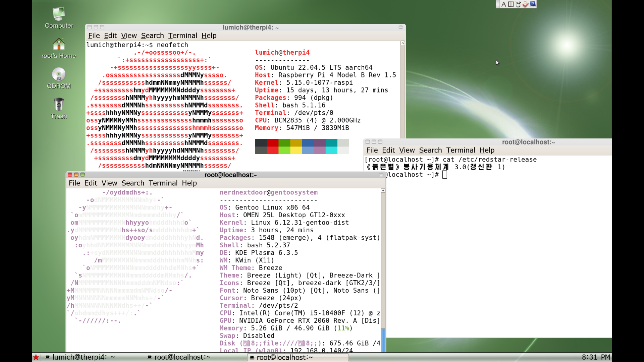
Task: Click 'cat /etc/redstar-release' command text
Action: [490, 160]
